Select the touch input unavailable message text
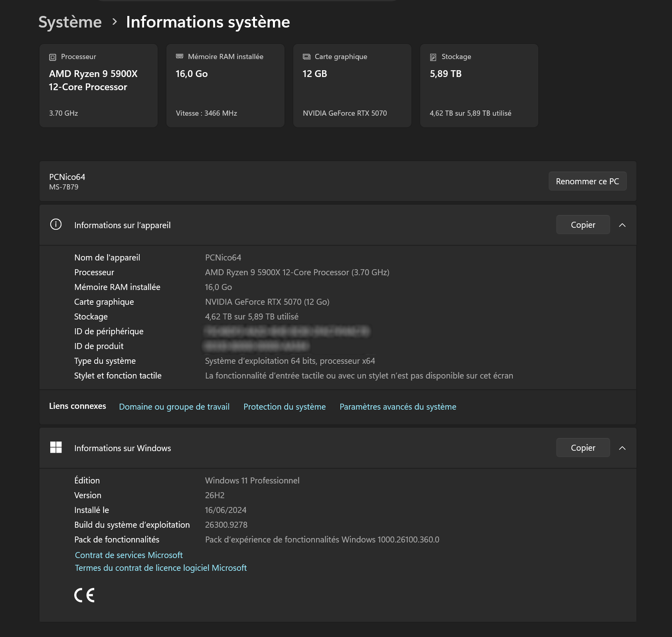 click(x=359, y=375)
